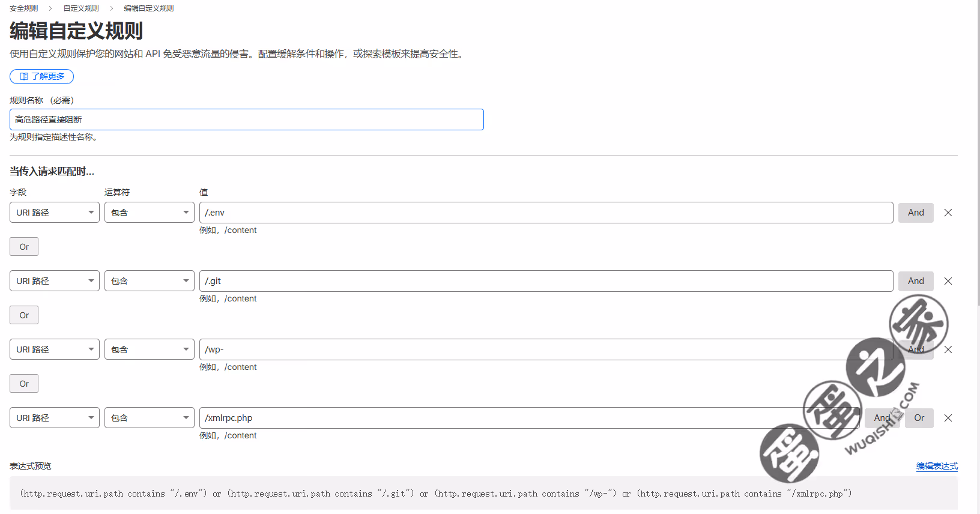Click the 当传入请求匹配时... heading

(52, 171)
